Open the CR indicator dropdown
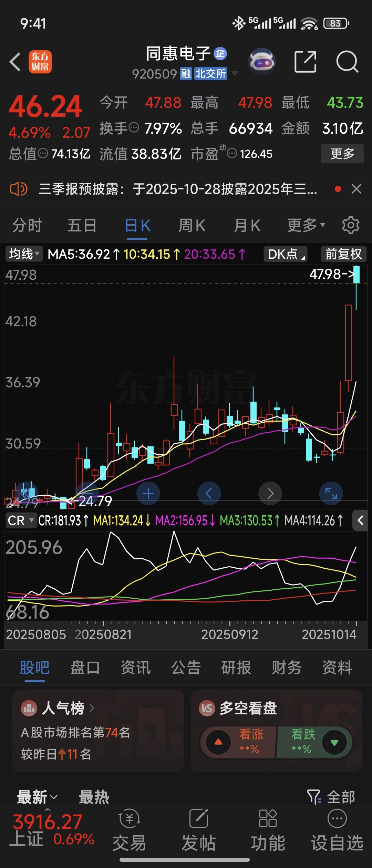 coord(21,520)
